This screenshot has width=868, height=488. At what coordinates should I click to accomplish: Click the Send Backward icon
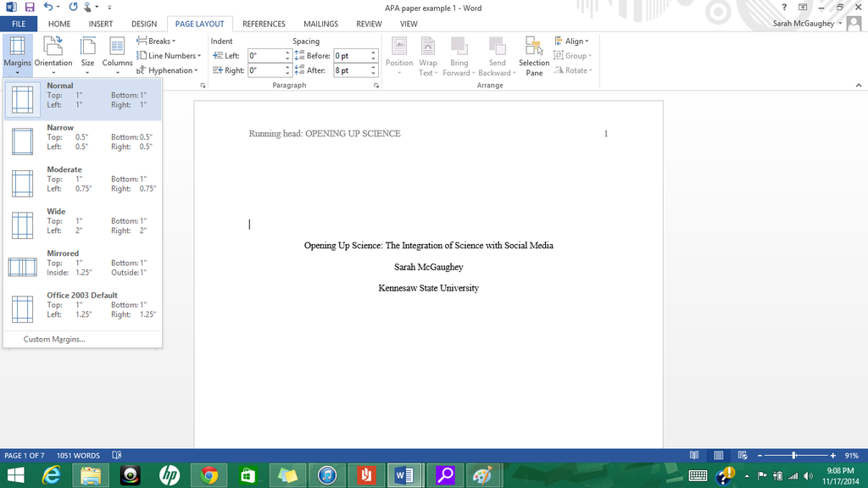(497, 55)
